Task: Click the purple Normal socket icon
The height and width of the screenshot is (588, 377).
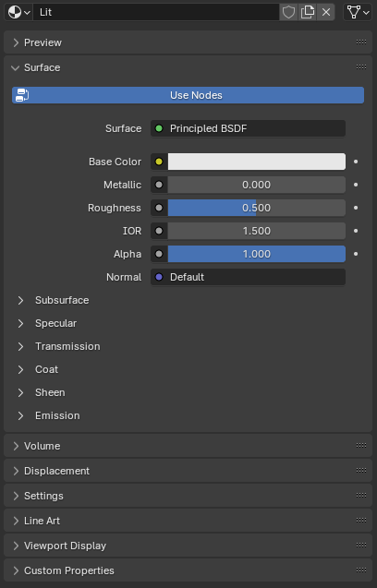Action: pos(159,277)
